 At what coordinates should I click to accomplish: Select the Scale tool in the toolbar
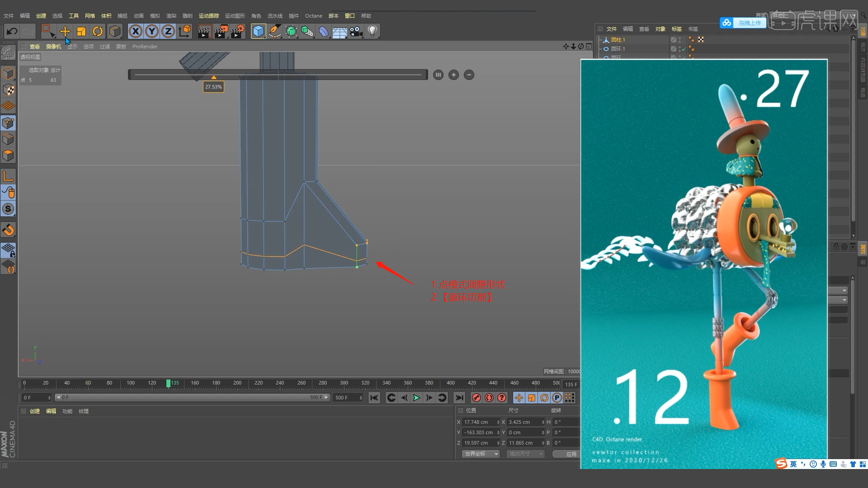point(81,31)
